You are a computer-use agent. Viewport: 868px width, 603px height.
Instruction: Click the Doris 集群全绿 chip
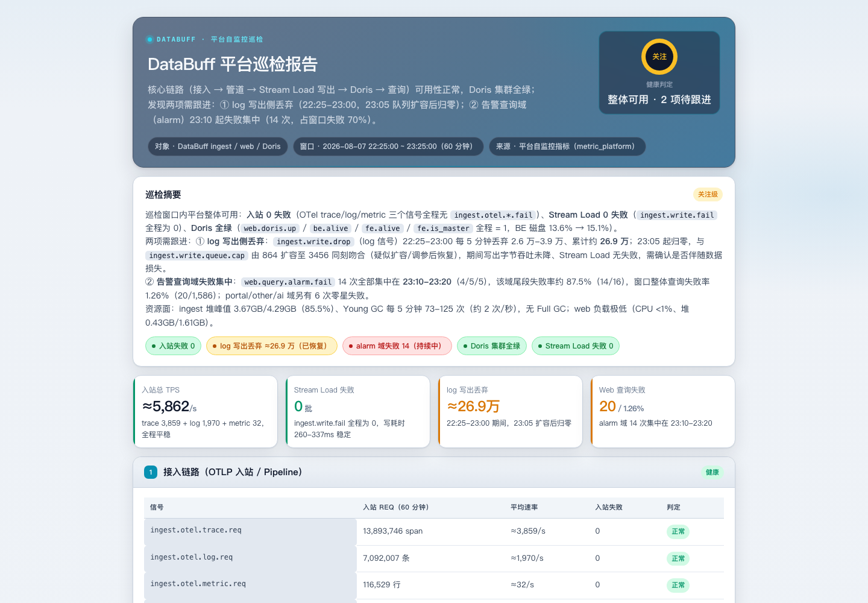[492, 346]
